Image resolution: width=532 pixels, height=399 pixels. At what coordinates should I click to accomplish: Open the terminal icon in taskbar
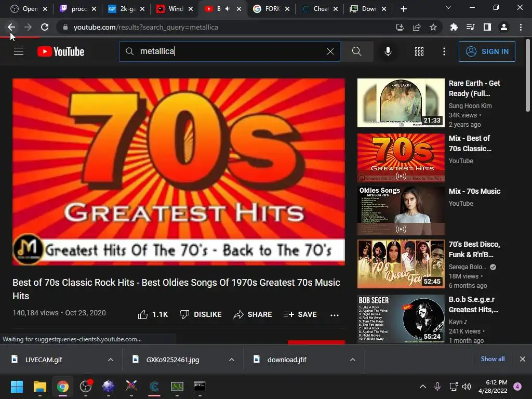[199, 387]
